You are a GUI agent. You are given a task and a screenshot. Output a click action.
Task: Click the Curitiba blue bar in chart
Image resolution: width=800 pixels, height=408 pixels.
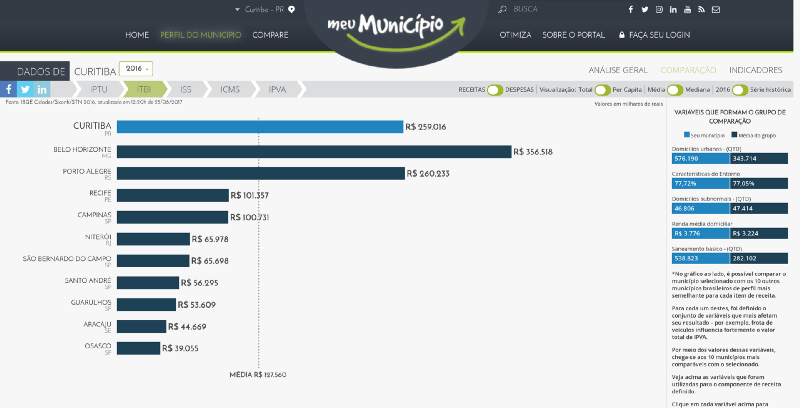260,126
